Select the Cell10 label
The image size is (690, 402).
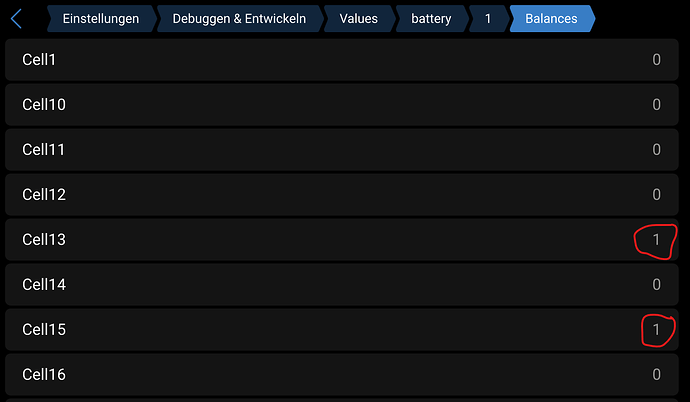coord(44,105)
